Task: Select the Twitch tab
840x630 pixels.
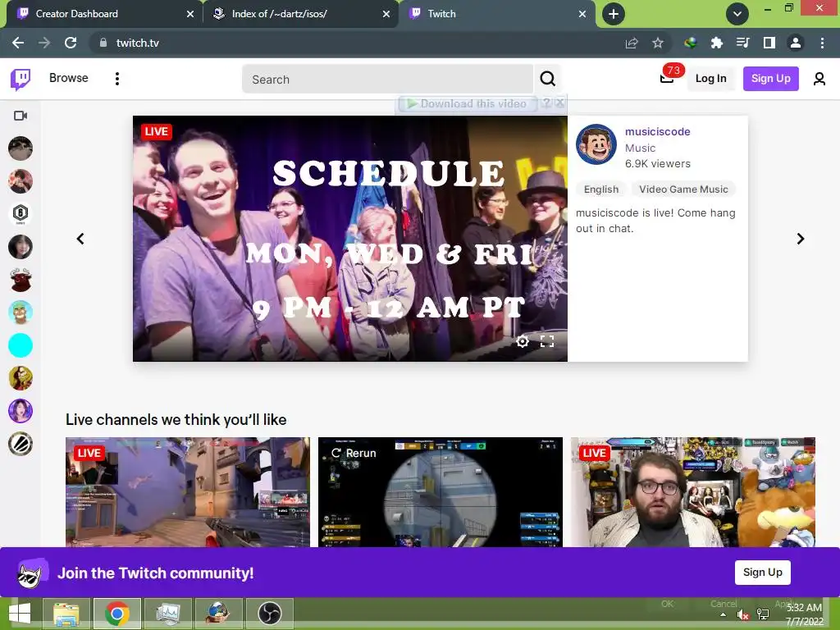Action: click(x=495, y=14)
